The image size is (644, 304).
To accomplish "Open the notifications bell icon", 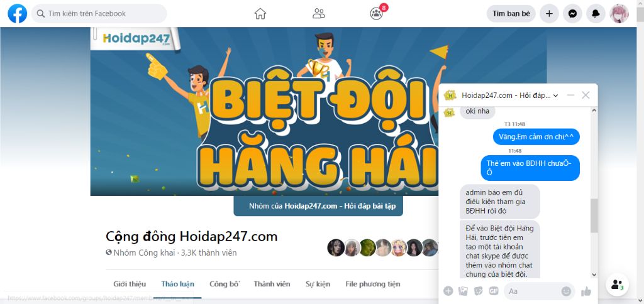I will [x=596, y=14].
